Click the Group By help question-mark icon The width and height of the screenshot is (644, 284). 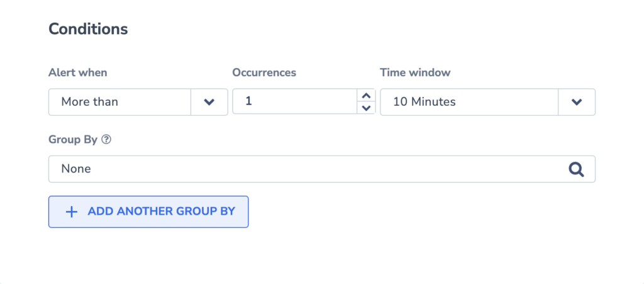pos(106,140)
